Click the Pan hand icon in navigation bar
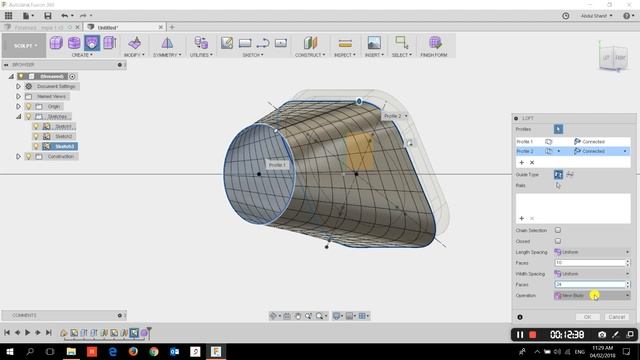Viewport: 640px width, 360px height. [x=298, y=316]
